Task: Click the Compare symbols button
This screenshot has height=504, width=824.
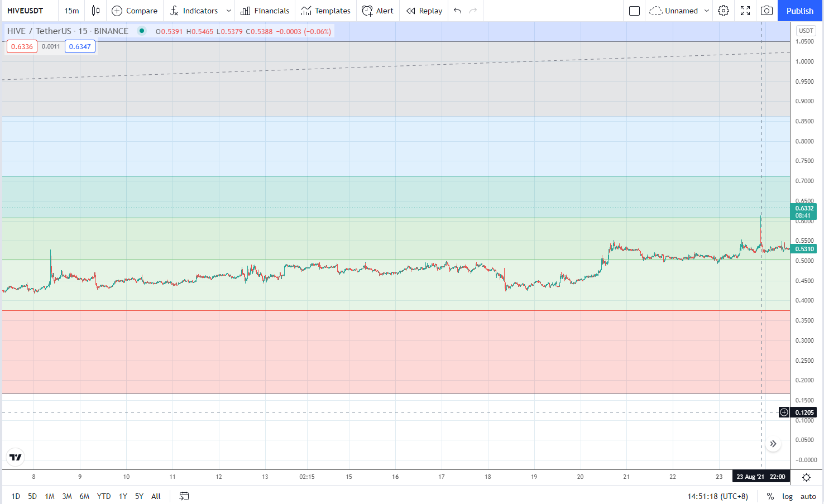Action: (x=135, y=11)
